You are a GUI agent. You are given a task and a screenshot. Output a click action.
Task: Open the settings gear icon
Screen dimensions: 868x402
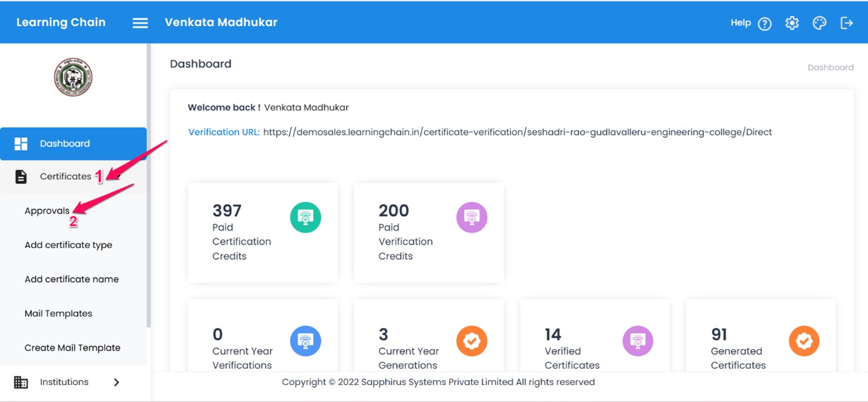tap(792, 23)
